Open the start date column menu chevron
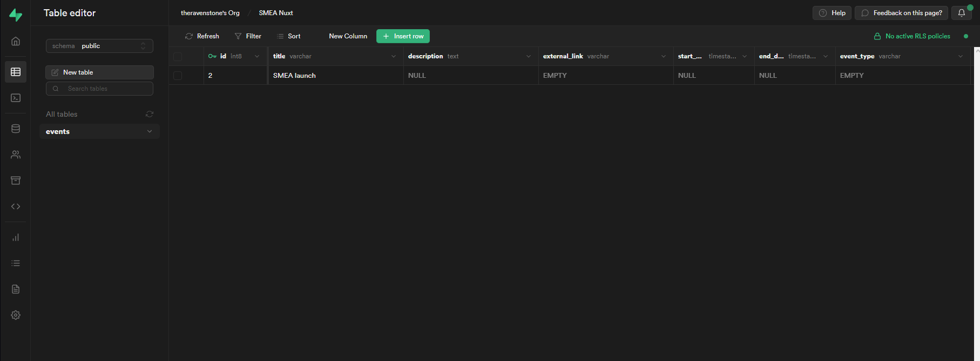This screenshot has height=361, width=980. (745, 56)
